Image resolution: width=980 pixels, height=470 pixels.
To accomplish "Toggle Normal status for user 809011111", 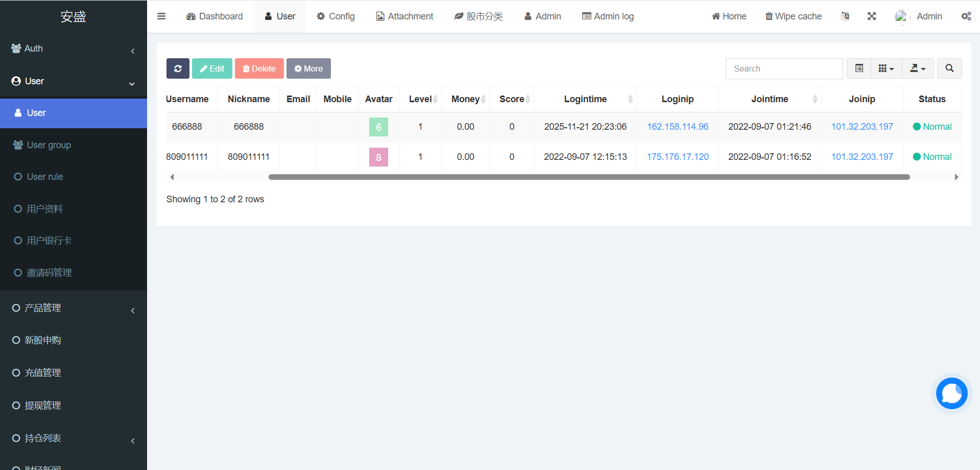I will coord(932,157).
